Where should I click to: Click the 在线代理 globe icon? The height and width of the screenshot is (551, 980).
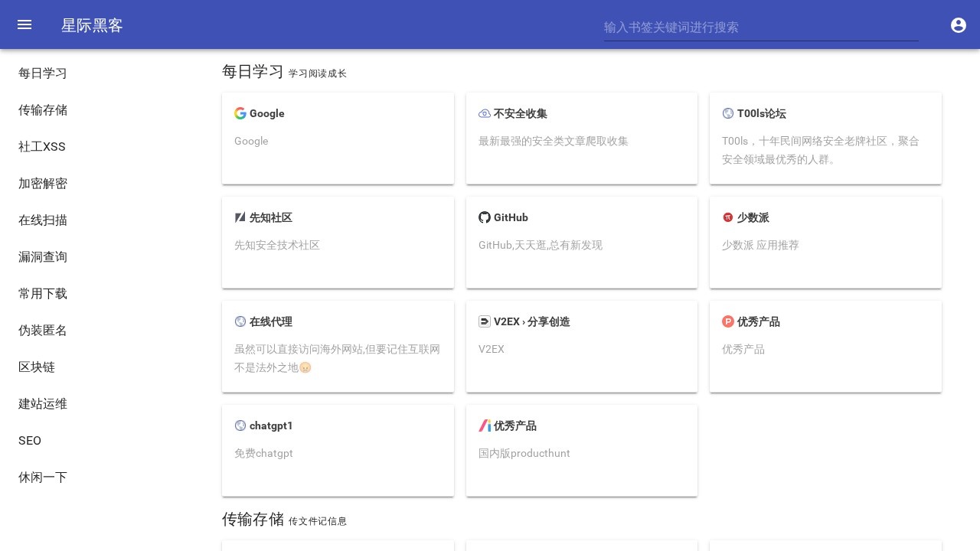pyautogui.click(x=240, y=321)
